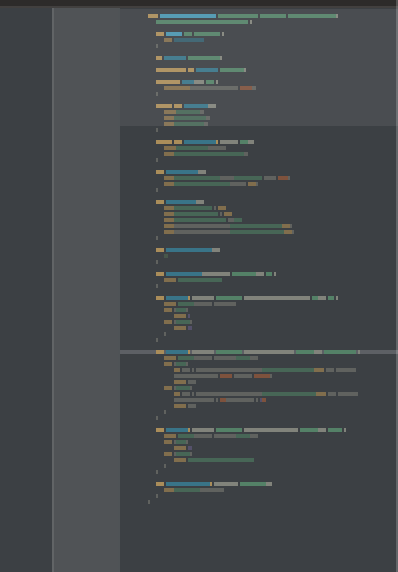Click the thin vertical scrollbar beside the gutter
The height and width of the screenshot is (572, 398).
pyautogui.click(x=53, y=290)
